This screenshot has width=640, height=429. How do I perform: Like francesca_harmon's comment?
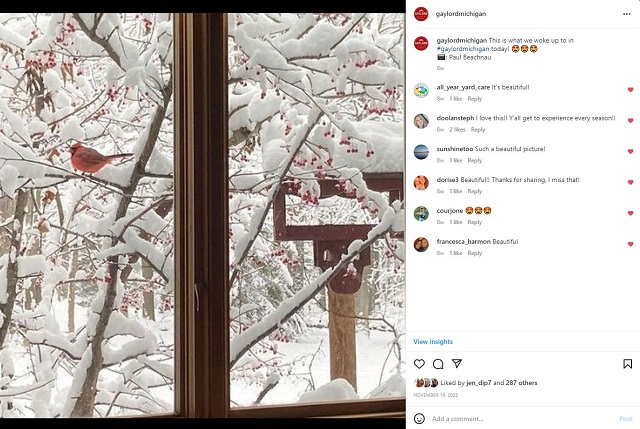click(x=631, y=244)
